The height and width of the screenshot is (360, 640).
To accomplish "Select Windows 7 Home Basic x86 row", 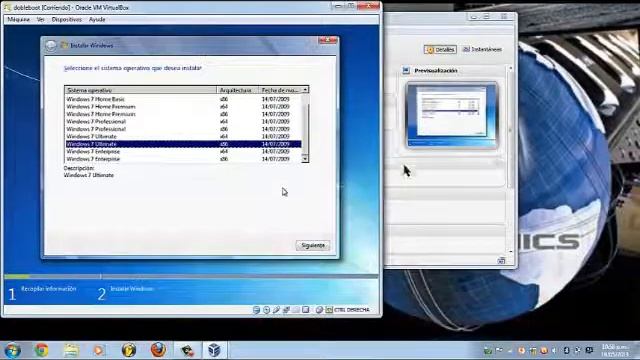I will [183, 99].
